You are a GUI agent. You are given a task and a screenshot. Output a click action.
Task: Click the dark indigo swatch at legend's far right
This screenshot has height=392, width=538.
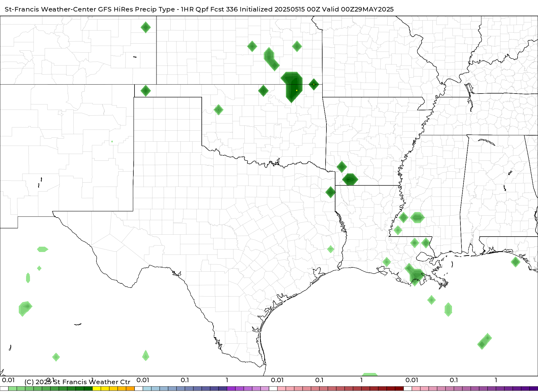click(534, 389)
